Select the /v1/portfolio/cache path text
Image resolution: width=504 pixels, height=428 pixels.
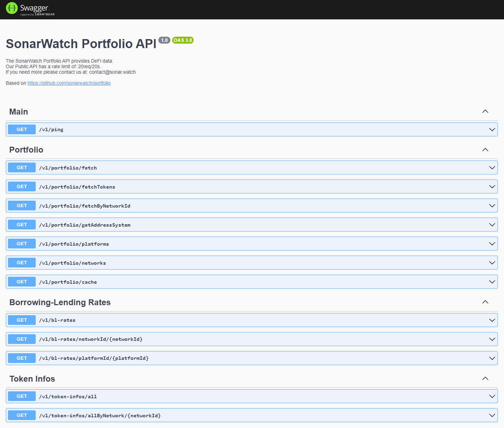tap(68, 282)
